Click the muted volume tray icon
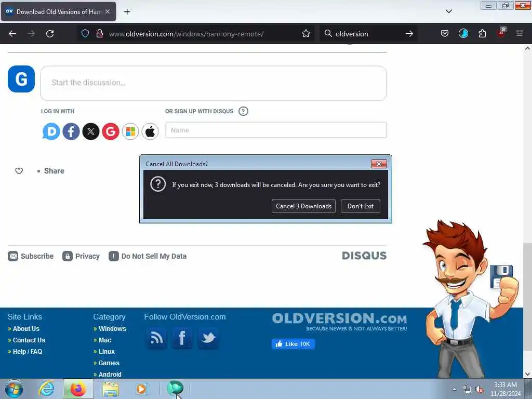 tap(480, 390)
